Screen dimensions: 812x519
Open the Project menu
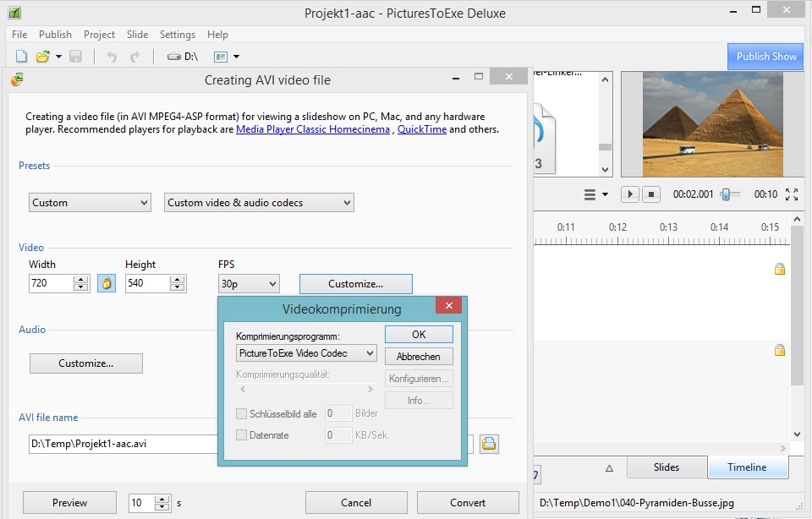pos(100,34)
